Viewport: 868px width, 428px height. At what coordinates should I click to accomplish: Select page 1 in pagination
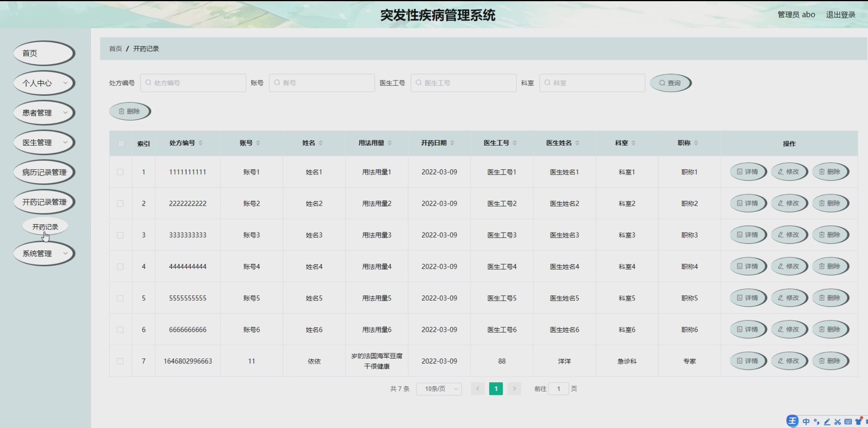(496, 389)
